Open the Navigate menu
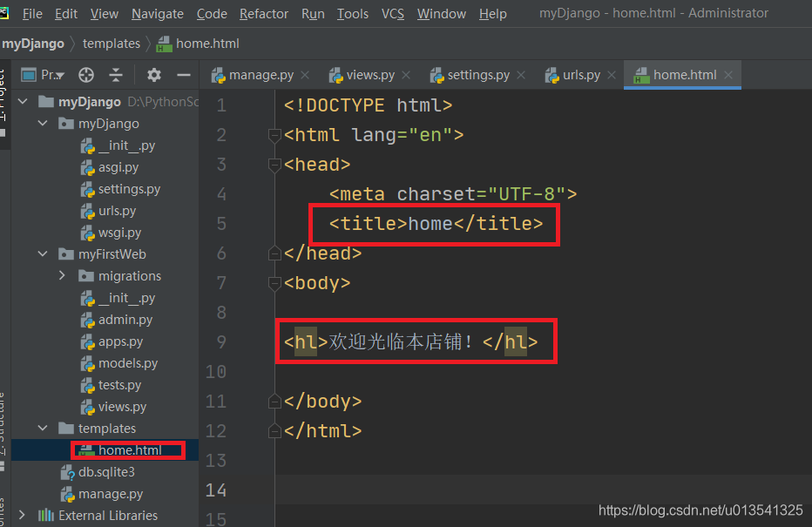This screenshot has height=527, width=812. 158,14
